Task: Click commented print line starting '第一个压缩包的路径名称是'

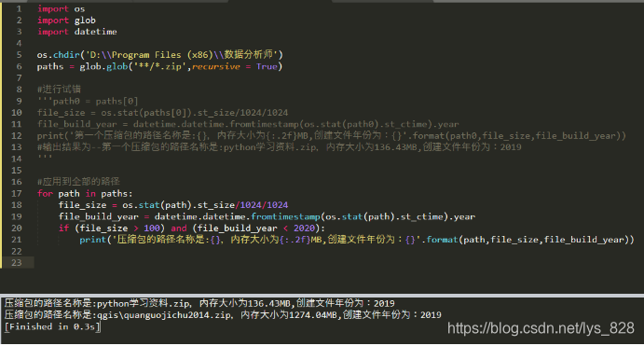Action: [332, 135]
